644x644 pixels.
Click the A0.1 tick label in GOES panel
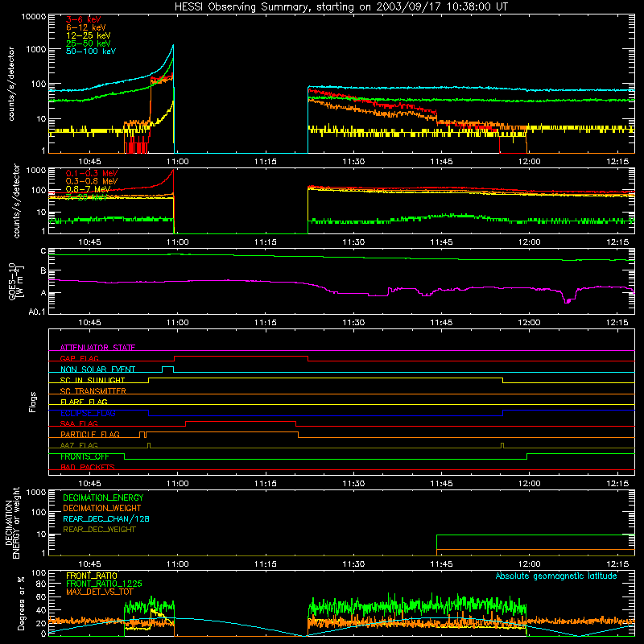click(x=36, y=312)
